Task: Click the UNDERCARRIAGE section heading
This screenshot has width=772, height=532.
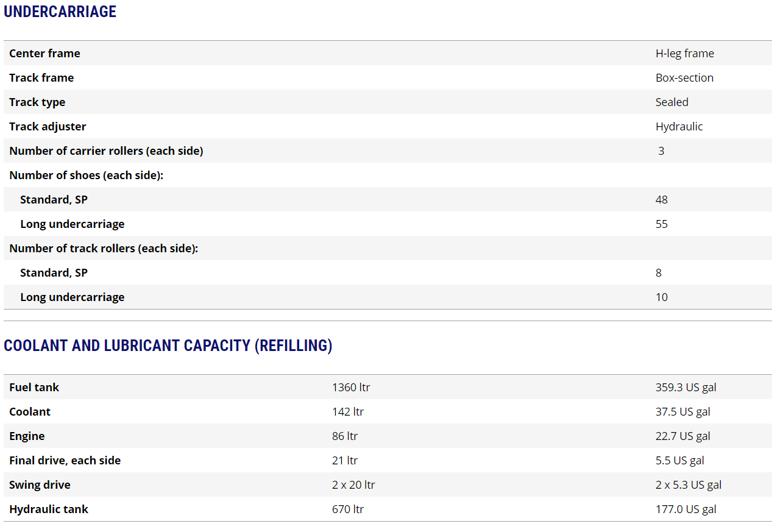Action: point(60,12)
